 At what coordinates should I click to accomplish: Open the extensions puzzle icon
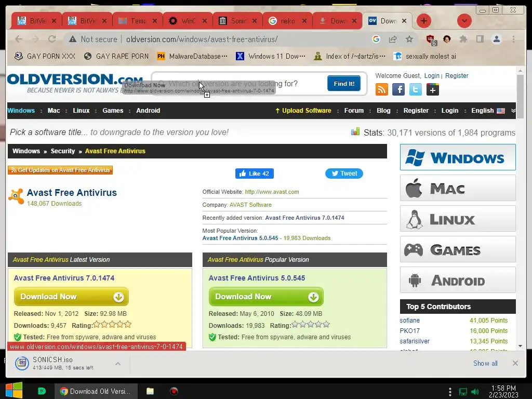point(463,39)
